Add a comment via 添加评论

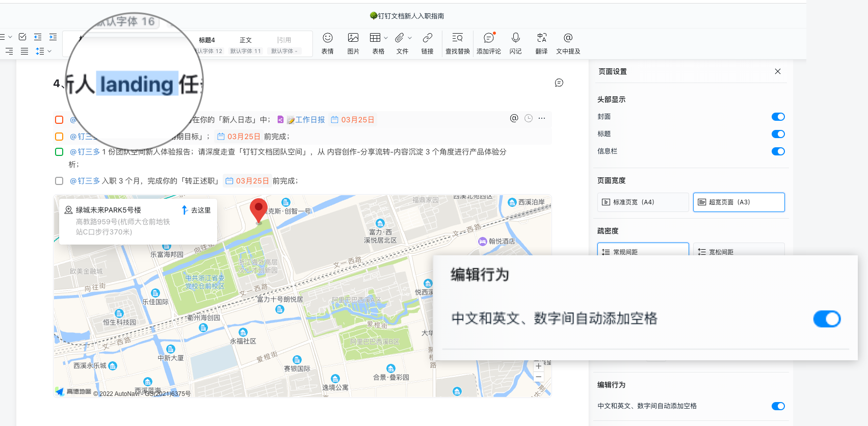tap(489, 43)
